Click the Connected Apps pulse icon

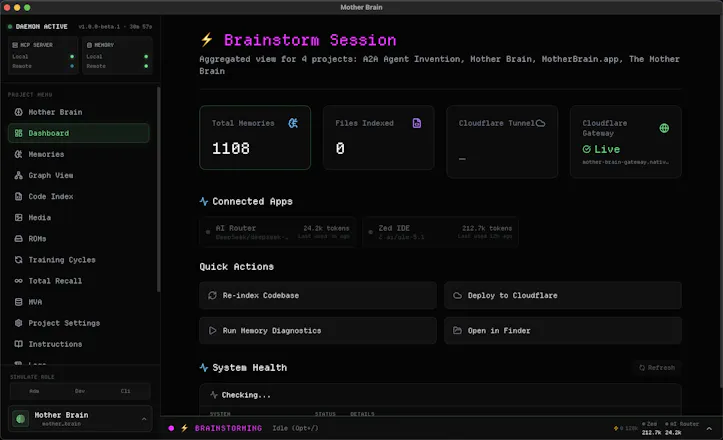204,202
